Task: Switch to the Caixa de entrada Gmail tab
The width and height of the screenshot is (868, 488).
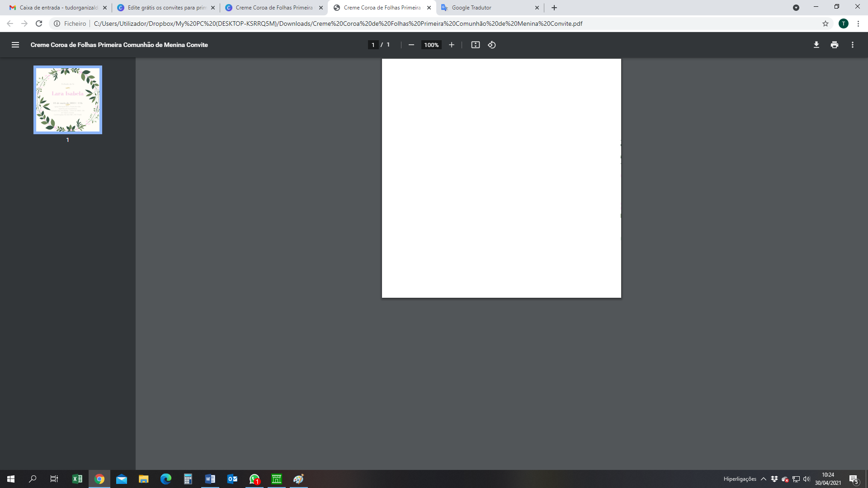Action: 57,8
